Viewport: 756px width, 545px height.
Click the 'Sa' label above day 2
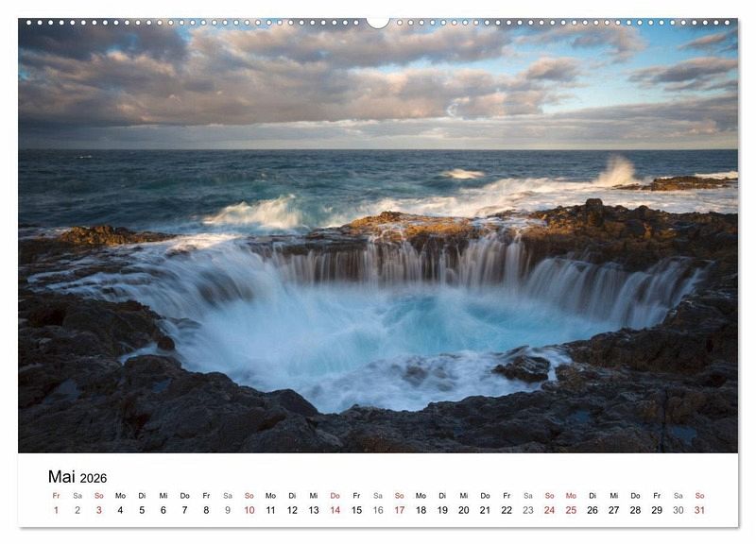(x=77, y=495)
